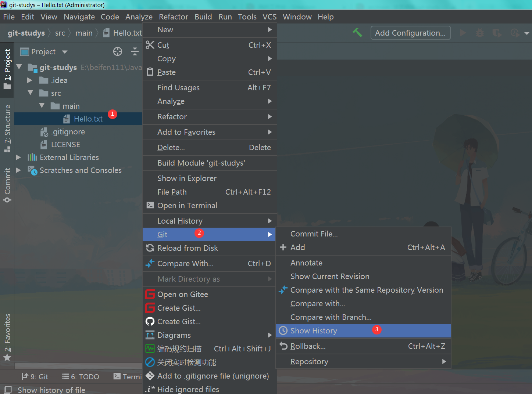Collapse the main folder arrow
532x394 pixels.
click(42, 106)
